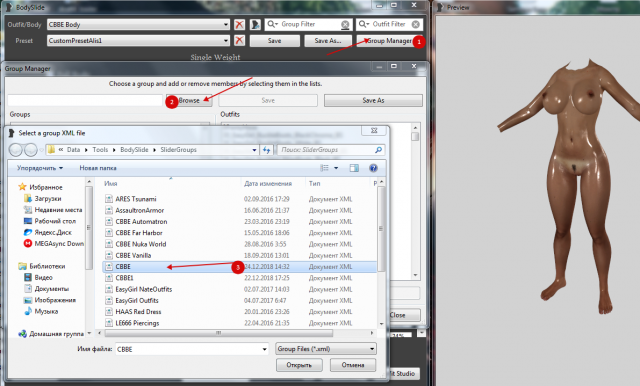Toggle the preview pane icon in the file dialog
The height and width of the screenshot is (386, 640).
pyautogui.click(x=354, y=168)
